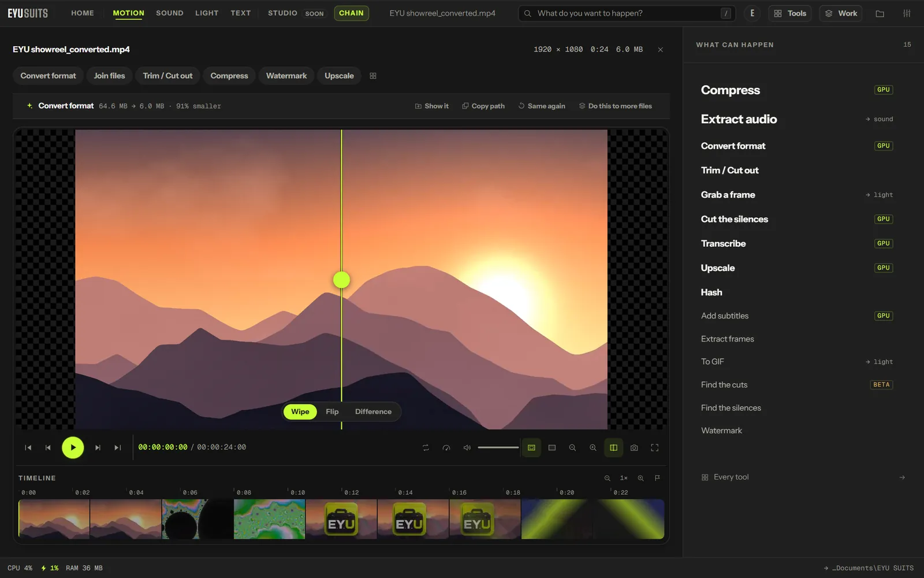Open the playback speed gauge
Screen dimensions: 924x578
point(446,448)
